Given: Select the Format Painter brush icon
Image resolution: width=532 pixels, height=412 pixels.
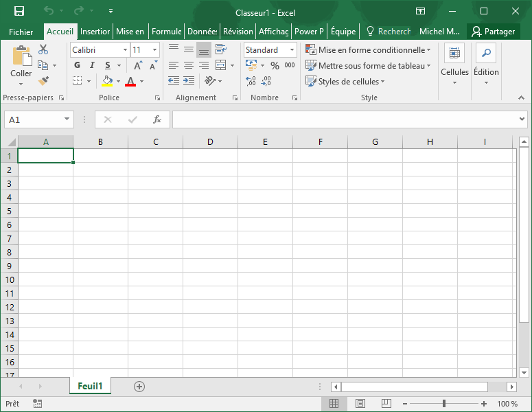Looking at the screenshot, I should pyautogui.click(x=43, y=81).
